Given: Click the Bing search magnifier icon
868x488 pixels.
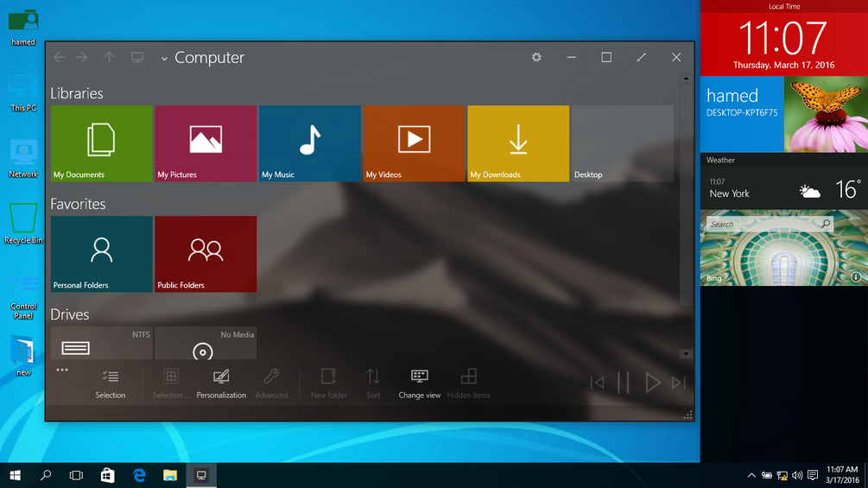Looking at the screenshot, I should (x=826, y=224).
